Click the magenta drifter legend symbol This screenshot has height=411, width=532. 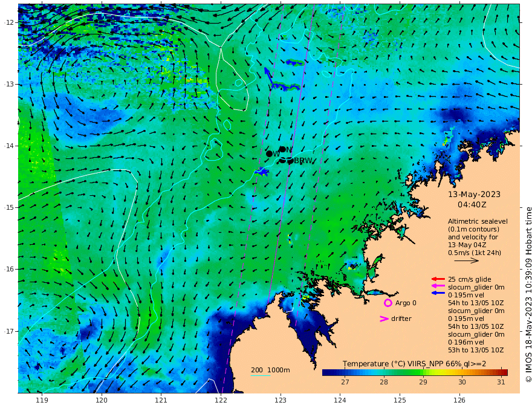click(x=384, y=319)
